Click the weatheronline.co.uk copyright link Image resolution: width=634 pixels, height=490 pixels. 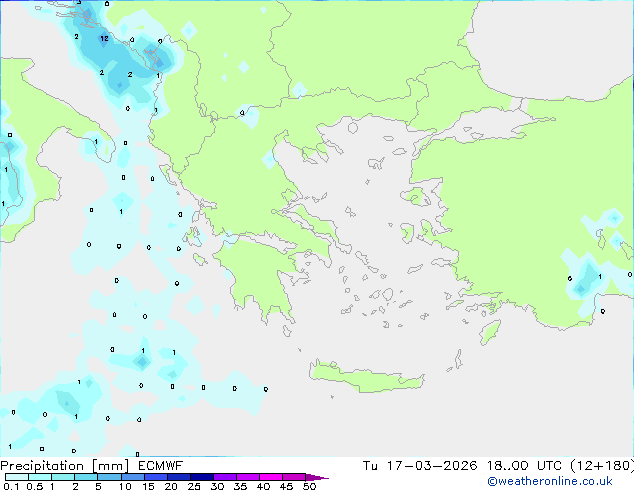[x=550, y=481]
